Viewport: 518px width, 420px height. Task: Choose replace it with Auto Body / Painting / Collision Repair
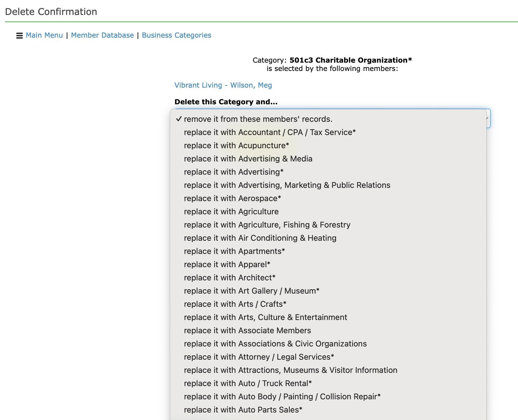click(282, 396)
